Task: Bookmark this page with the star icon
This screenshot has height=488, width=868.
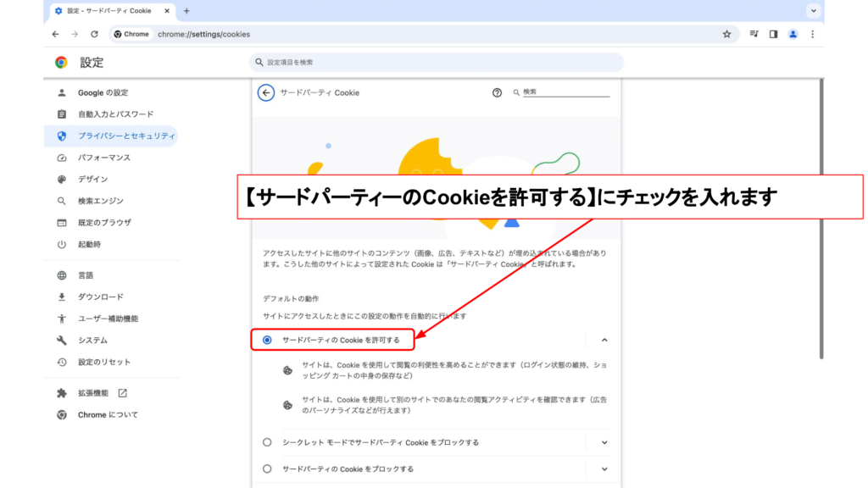Action: click(726, 34)
